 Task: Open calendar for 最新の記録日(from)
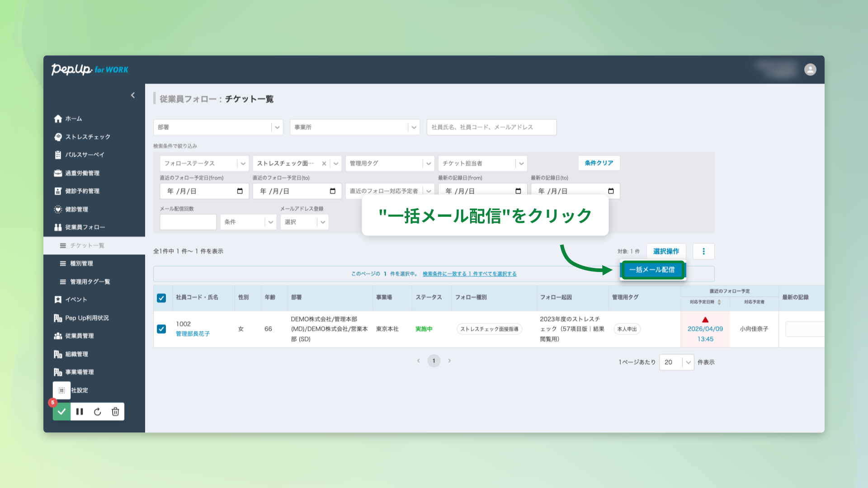[518, 191]
